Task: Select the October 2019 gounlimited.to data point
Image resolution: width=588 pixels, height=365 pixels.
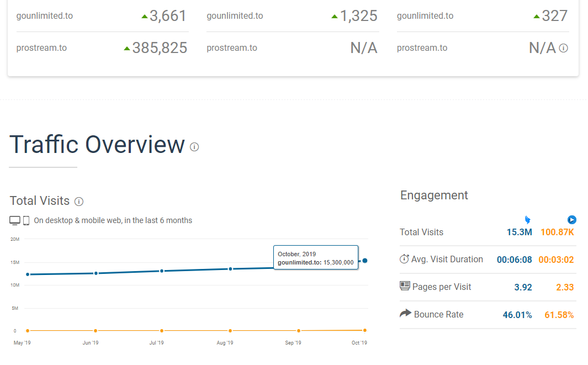Action: point(365,261)
